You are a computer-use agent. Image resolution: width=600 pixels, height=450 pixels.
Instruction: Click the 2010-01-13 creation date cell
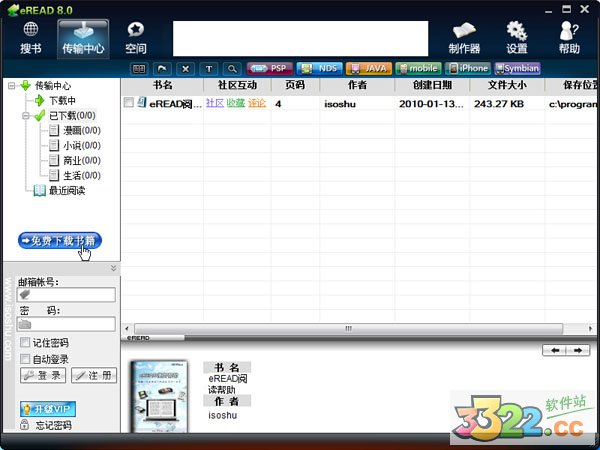pyautogui.click(x=431, y=104)
